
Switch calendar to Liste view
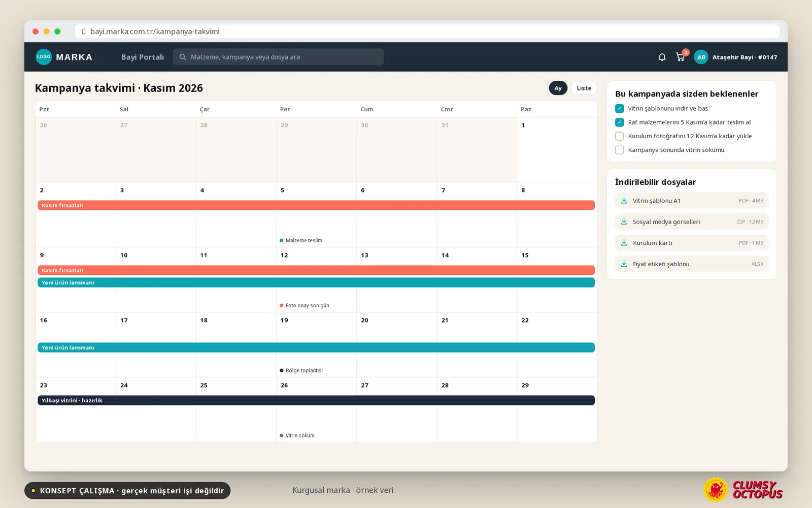click(x=584, y=88)
